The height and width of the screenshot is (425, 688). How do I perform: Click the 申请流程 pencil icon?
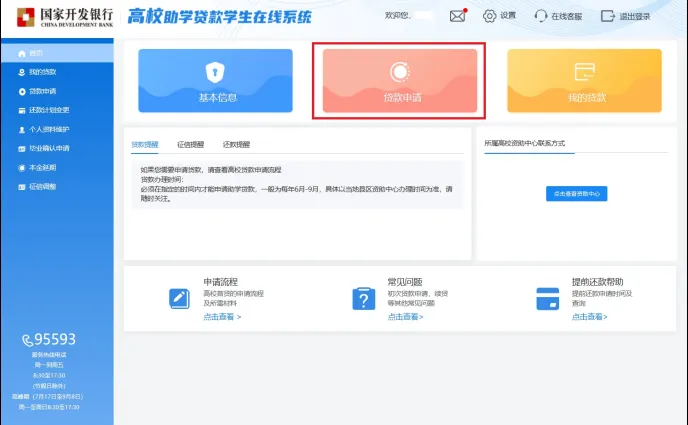(180, 298)
